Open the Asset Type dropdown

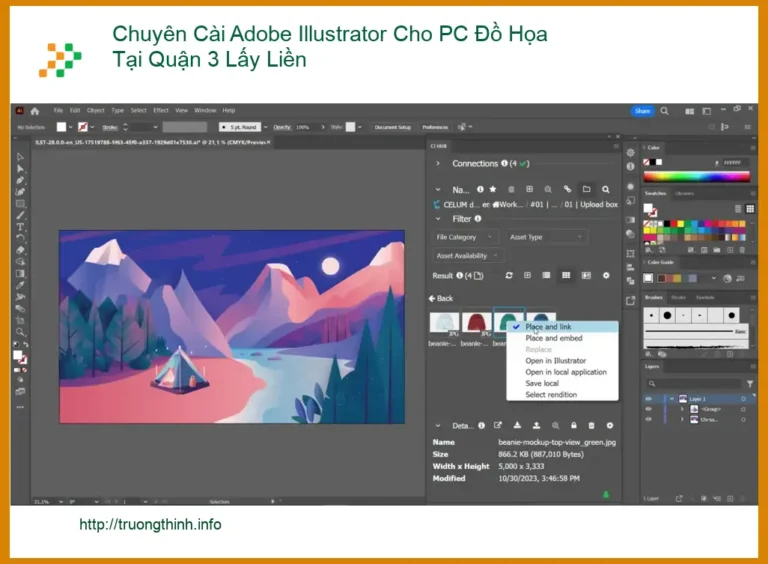pos(546,237)
